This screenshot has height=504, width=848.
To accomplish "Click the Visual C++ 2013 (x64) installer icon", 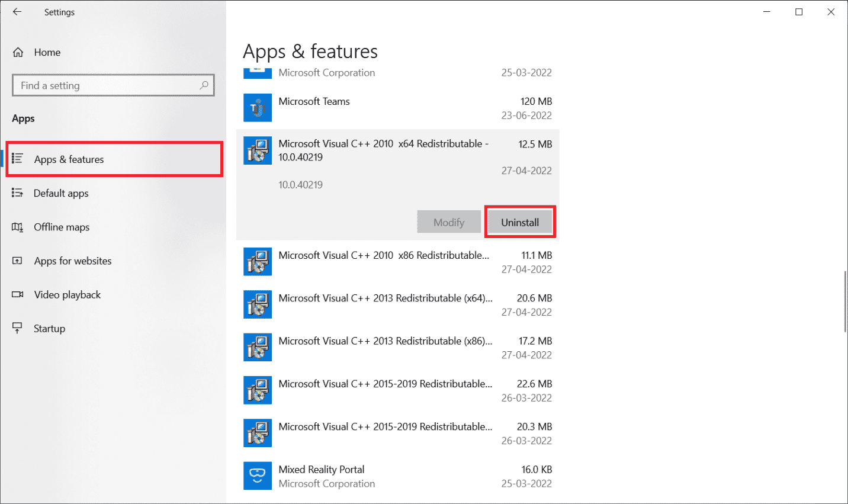I will pyautogui.click(x=258, y=304).
